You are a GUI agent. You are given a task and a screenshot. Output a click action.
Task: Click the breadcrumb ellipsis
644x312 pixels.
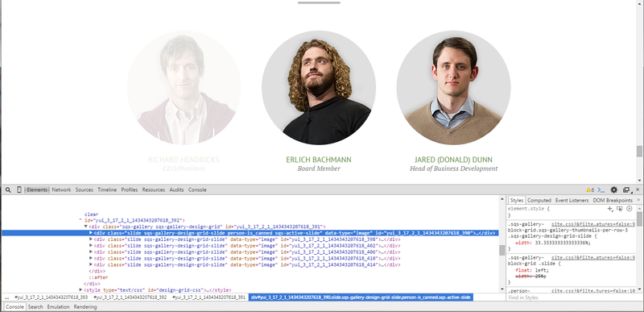point(6,297)
